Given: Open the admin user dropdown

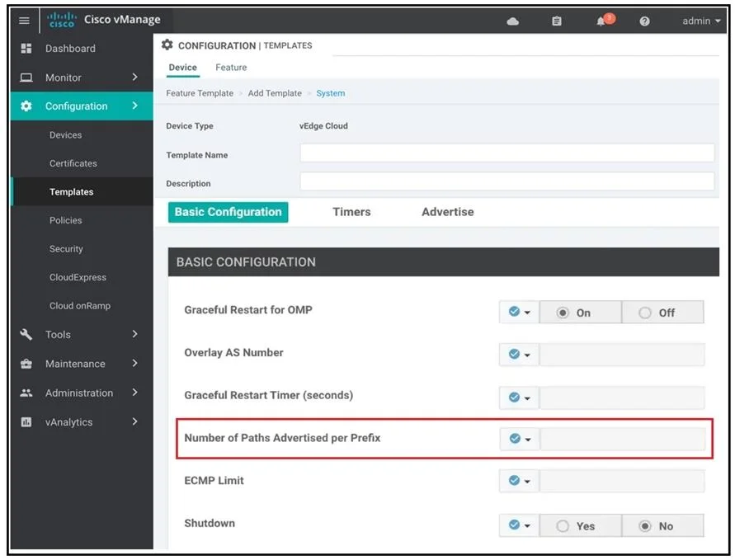Looking at the screenshot, I should (701, 21).
